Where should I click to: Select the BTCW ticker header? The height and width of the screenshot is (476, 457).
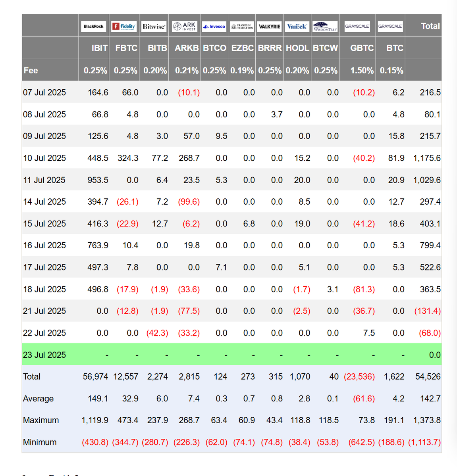pos(325,48)
